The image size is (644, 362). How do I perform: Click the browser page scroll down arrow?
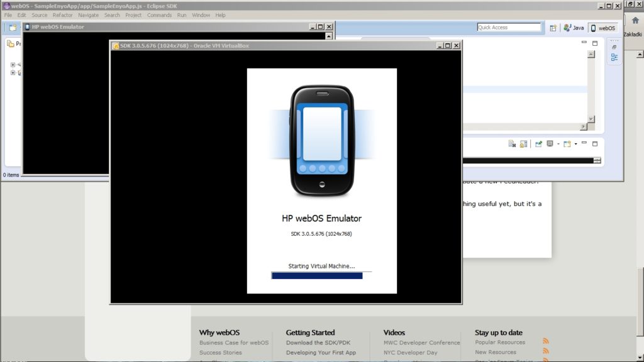[640, 358]
